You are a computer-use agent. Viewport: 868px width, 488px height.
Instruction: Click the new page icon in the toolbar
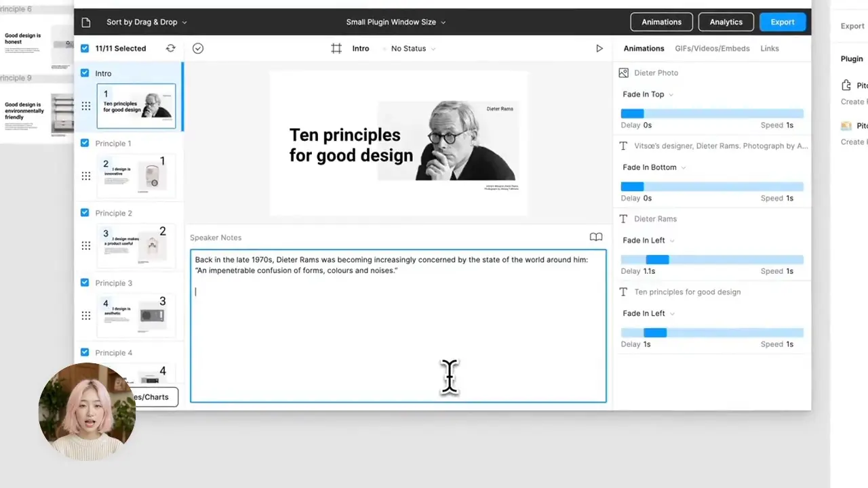(x=85, y=22)
